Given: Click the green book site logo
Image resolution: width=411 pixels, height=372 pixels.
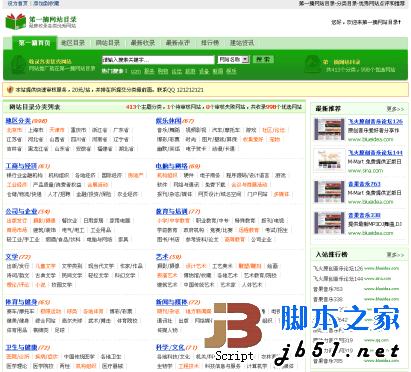Looking at the screenshot, I should point(15,21).
